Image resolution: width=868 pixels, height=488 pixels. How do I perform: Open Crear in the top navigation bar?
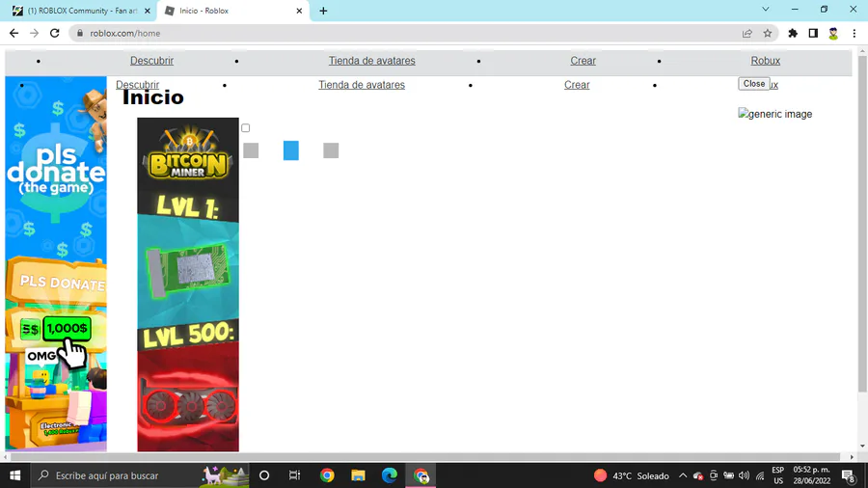coord(583,61)
